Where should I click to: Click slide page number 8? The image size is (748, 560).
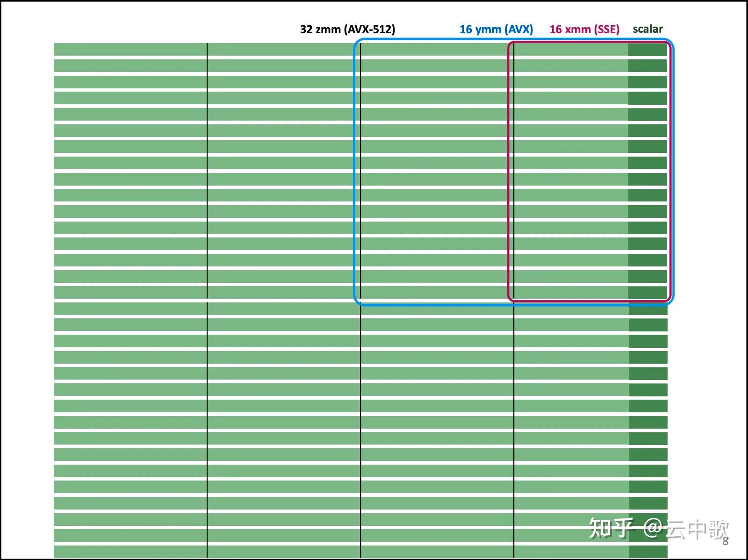tap(725, 542)
